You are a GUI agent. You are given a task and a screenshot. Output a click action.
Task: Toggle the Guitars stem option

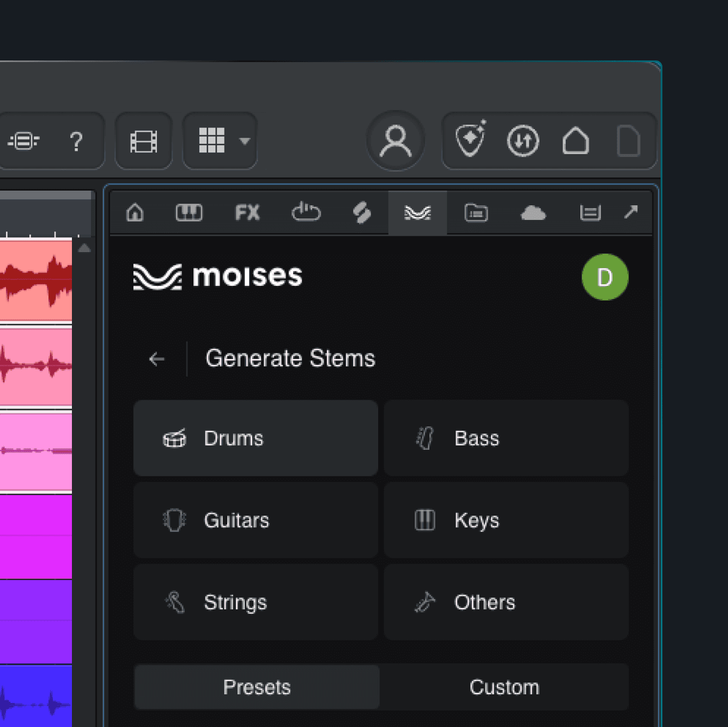point(256,520)
